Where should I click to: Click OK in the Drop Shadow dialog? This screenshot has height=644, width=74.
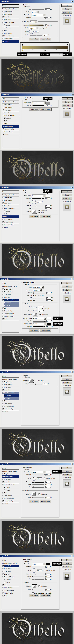click(67, 560)
